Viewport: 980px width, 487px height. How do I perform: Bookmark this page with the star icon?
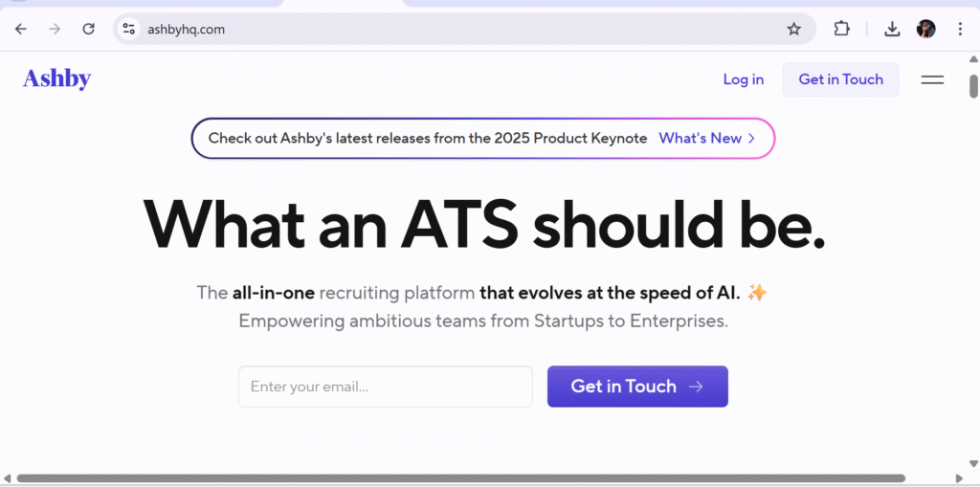793,29
